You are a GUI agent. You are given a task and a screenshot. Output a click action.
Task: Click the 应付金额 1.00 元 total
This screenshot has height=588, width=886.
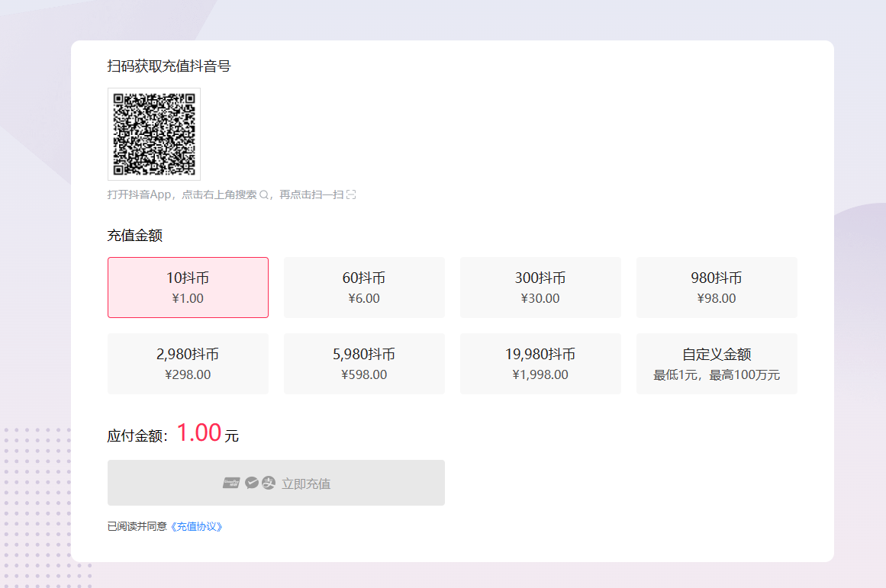pos(173,434)
